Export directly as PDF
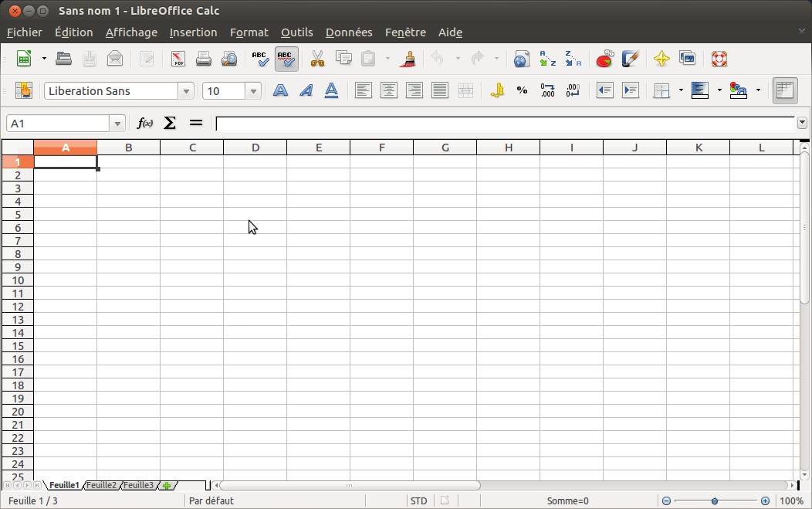The height and width of the screenshot is (509, 812). click(178, 59)
